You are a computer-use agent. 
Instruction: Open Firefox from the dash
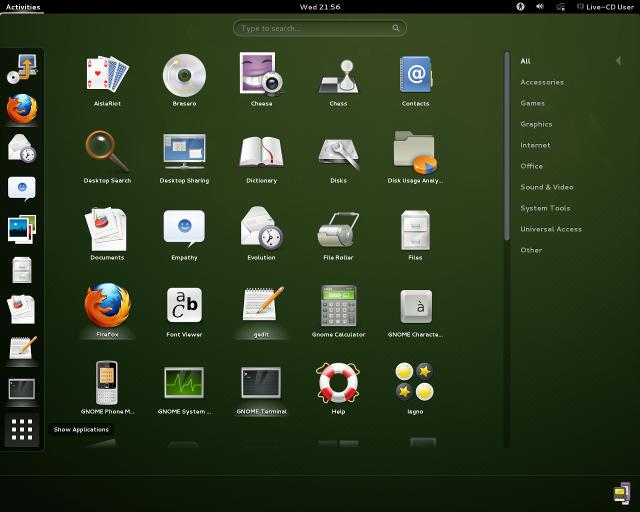click(22, 109)
